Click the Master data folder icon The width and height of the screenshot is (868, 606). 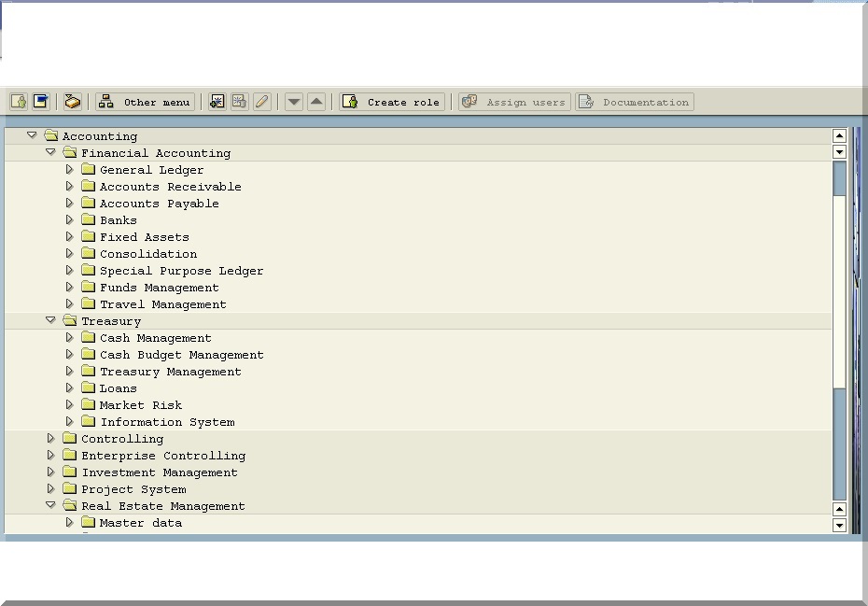click(88, 522)
